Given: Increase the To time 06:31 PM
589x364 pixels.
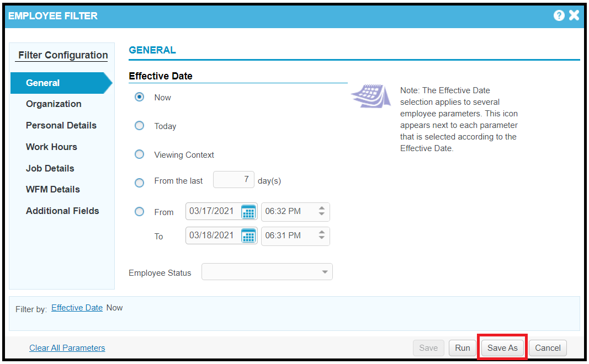Looking at the screenshot, I should pyautogui.click(x=321, y=232).
